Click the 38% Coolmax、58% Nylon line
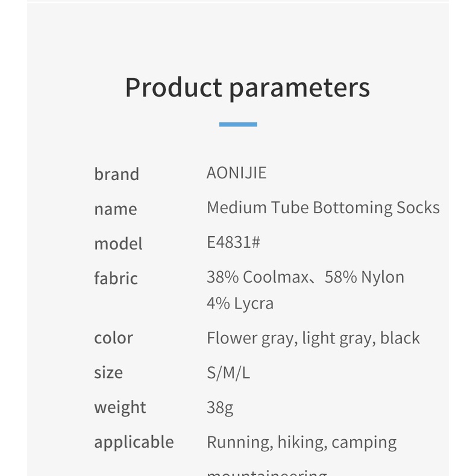This screenshot has height=476, width=476. pyautogui.click(x=305, y=277)
